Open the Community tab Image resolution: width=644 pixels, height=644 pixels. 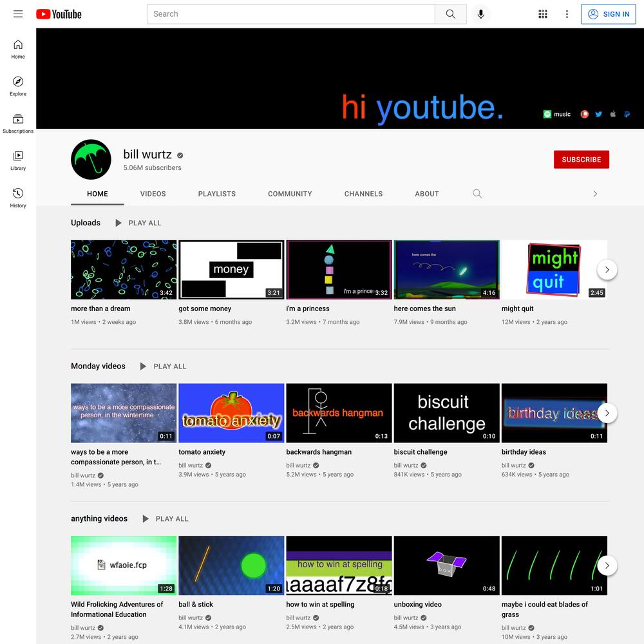pyautogui.click(x=290, y=194)
